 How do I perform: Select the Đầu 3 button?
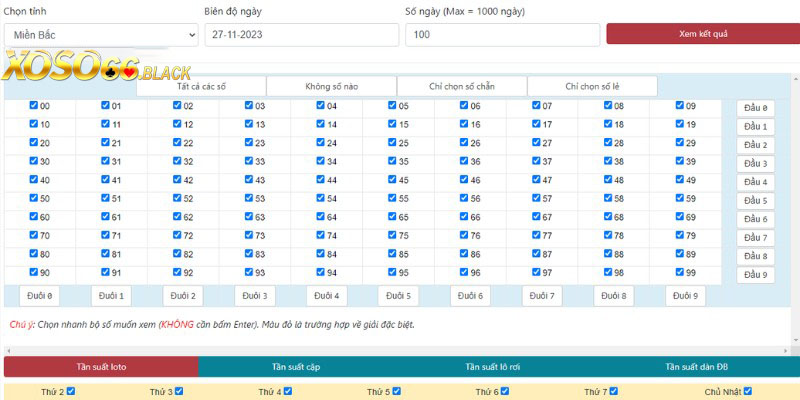coord(756,164)
